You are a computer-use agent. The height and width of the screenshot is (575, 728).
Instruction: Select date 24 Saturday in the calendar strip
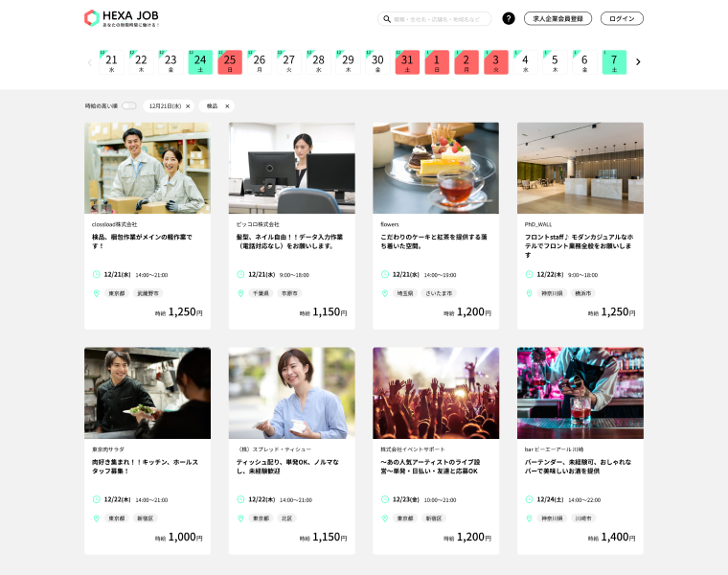point(200,62)
